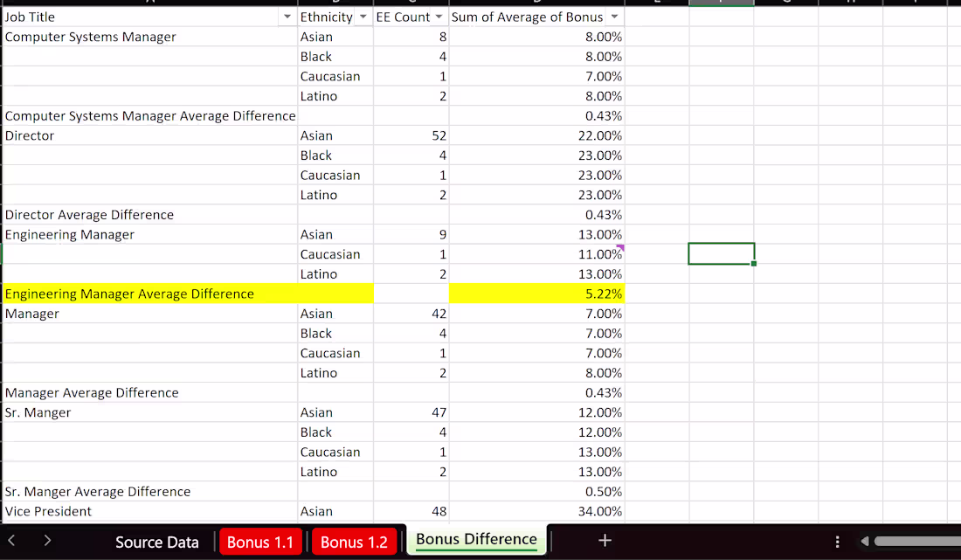Open the Sum of Average of Bonus filter dropdown
Viewport: 961px width, 560px height.
tap(614, 17)
